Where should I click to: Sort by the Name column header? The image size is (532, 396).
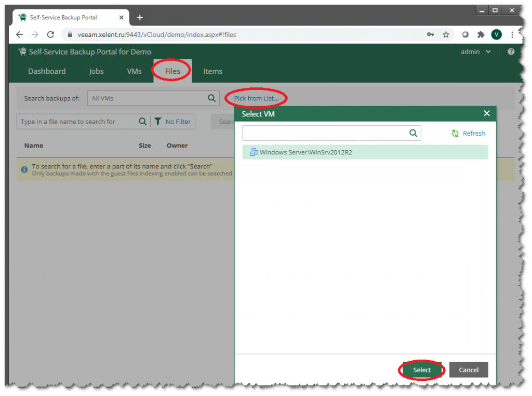click(34, 146)
